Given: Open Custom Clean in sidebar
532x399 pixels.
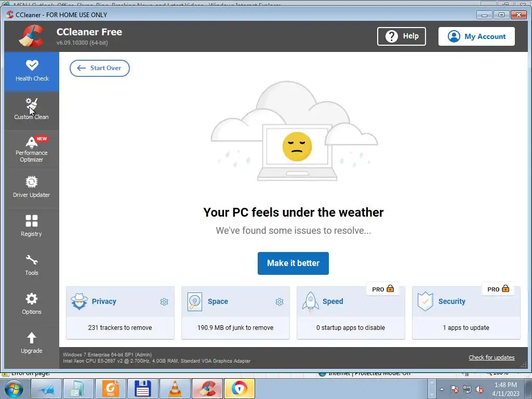Looking at the screenshot, I should (32, 110).
